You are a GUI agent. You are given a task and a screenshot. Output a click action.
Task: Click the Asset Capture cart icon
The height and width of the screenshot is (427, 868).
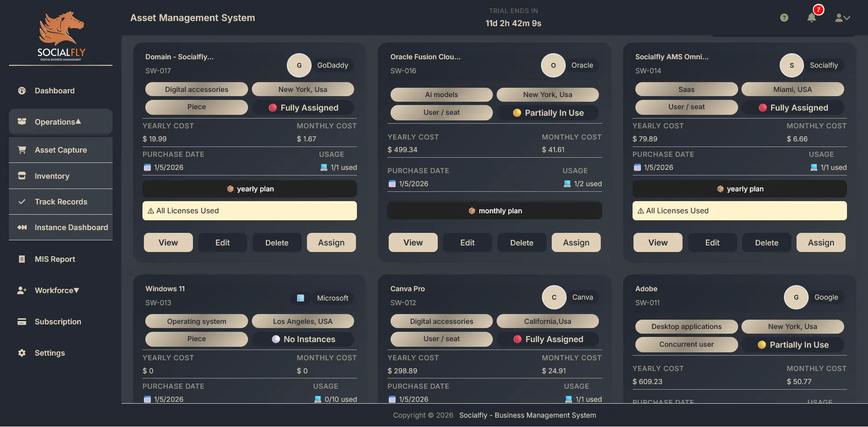pos(22,150)
